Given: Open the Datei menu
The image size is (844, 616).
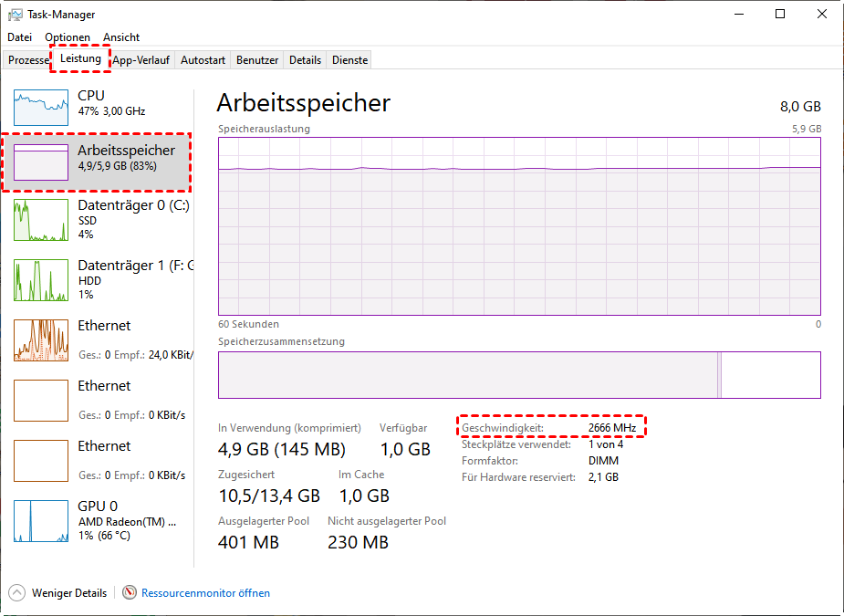Looking at the screenshot, I should (x=19, y=37).
